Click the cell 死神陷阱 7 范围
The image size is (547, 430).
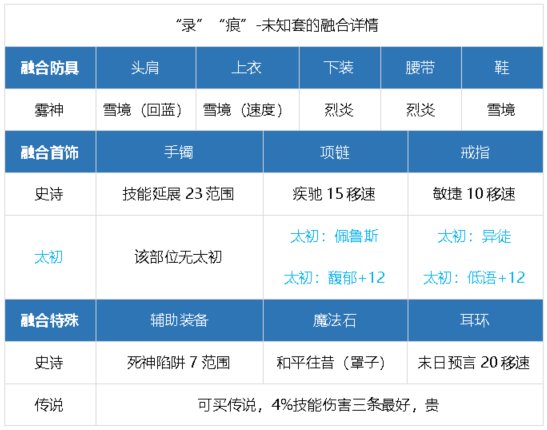coord(178,363)
